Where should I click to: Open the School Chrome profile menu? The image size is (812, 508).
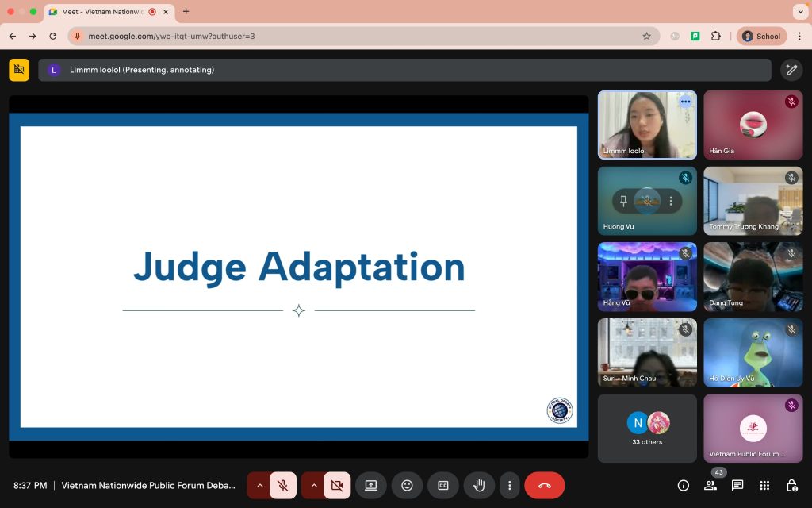tap(761, 37)
